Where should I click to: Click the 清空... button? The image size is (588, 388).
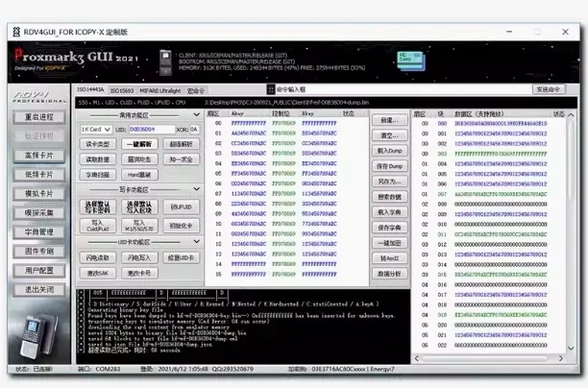coord(390,135)
